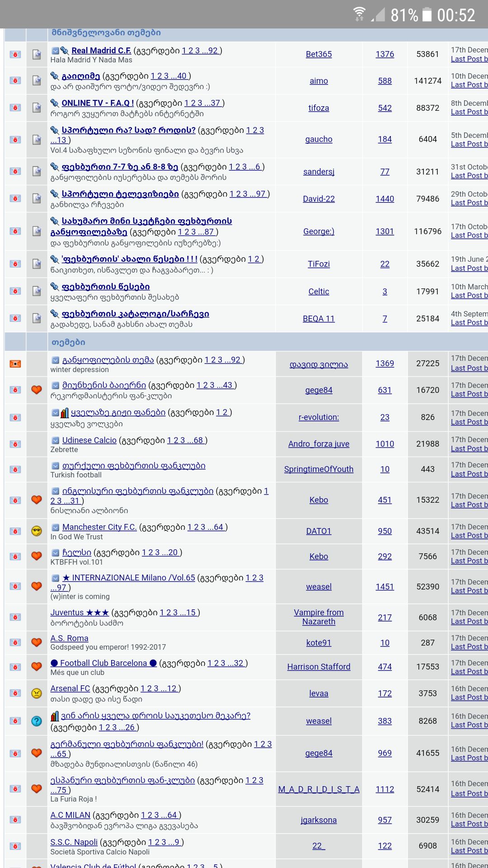Screen dimensions: 488x868
Task: Click the heart icon beside Football Club Barcelona
Action: [37, 666]
